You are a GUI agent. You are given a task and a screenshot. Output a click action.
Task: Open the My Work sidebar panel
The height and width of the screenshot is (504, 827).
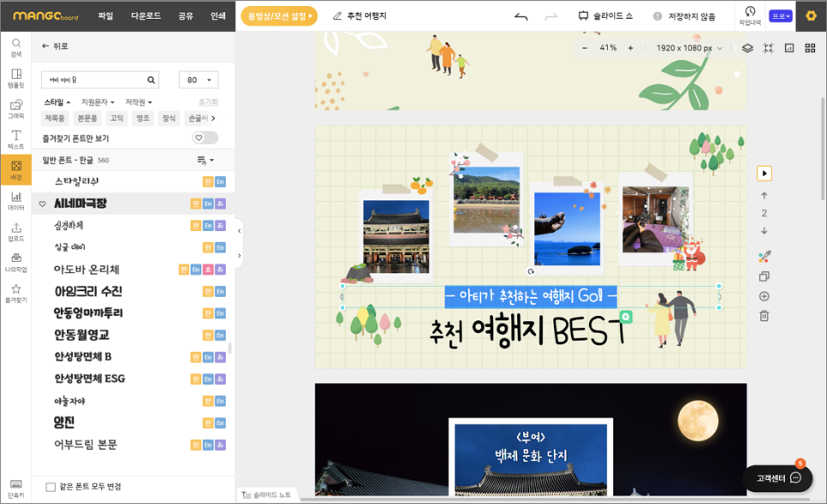click(x=16, y=262)
